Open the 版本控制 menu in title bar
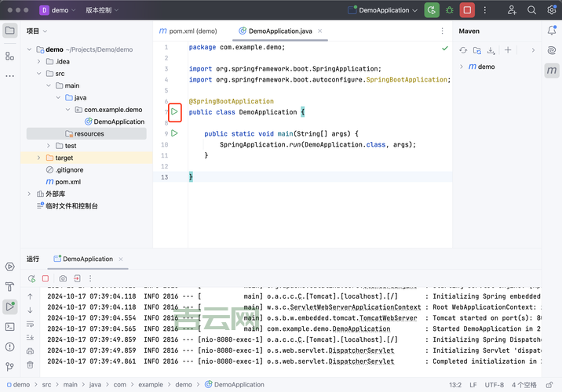562x392 pixels. [102, 10]
